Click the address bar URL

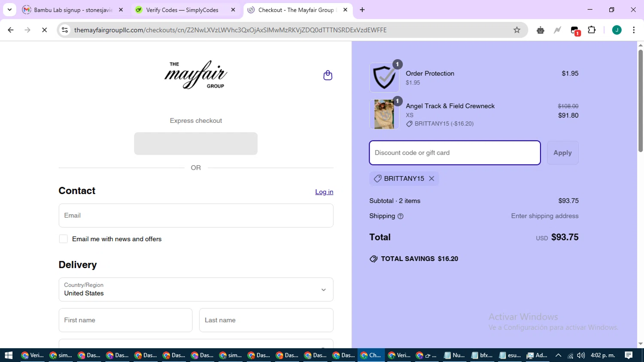coord(231,30)
